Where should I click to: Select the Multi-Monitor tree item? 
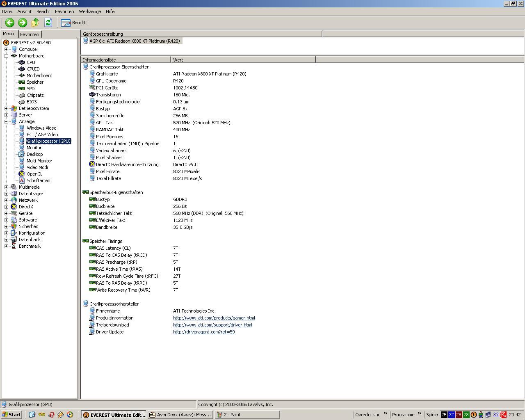point(39,161)
